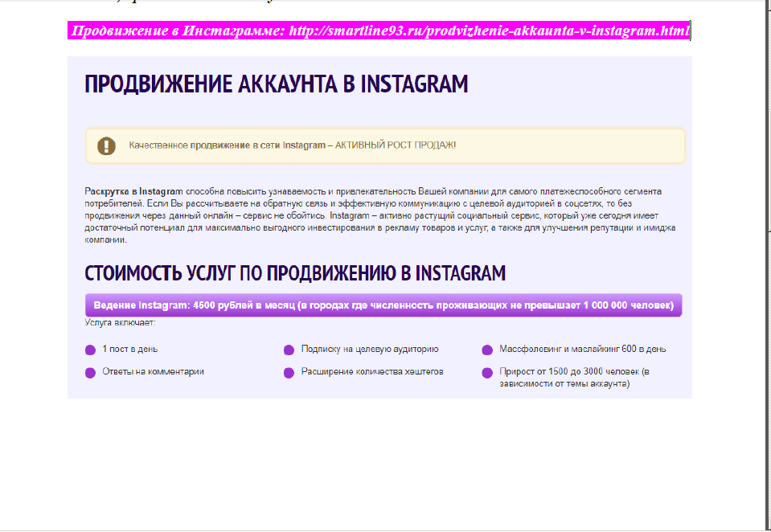Click purple bullet beside "Прирост от 1500 до 3000"
This screenshot has height=532, width=771.
point(486,373)
